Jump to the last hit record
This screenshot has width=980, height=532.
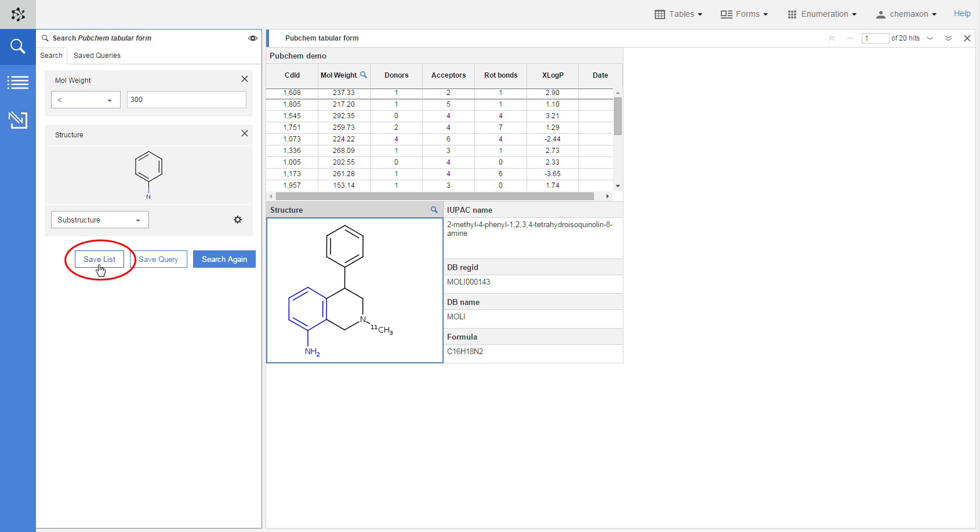point(948,38)
